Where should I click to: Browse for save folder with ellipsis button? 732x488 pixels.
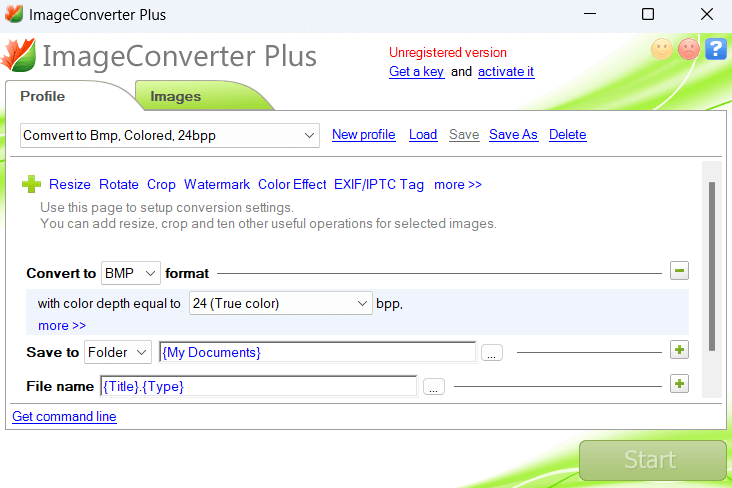492,353
